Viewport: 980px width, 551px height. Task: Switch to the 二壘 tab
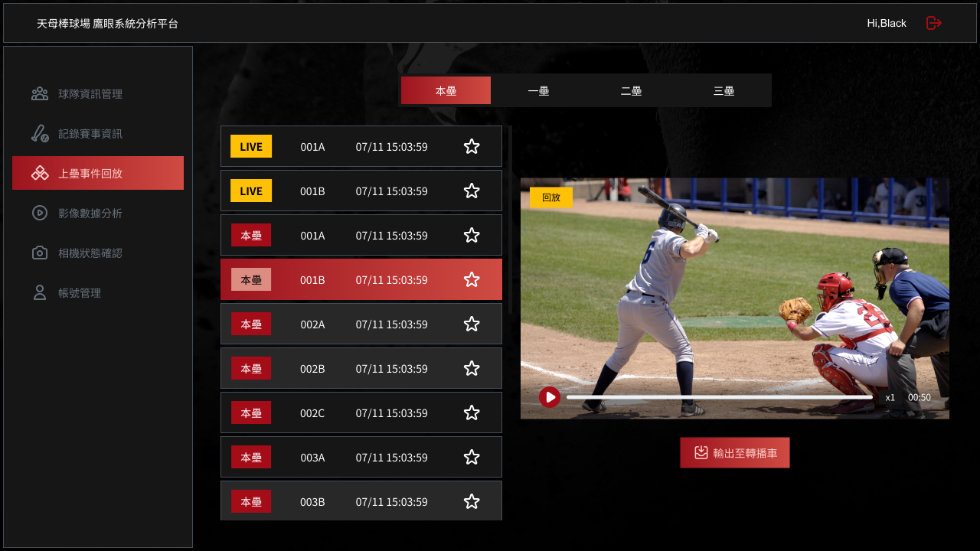point(631,91)
